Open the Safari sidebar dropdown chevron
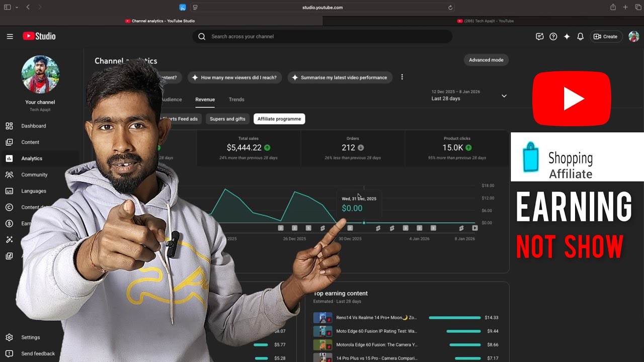 17,7
